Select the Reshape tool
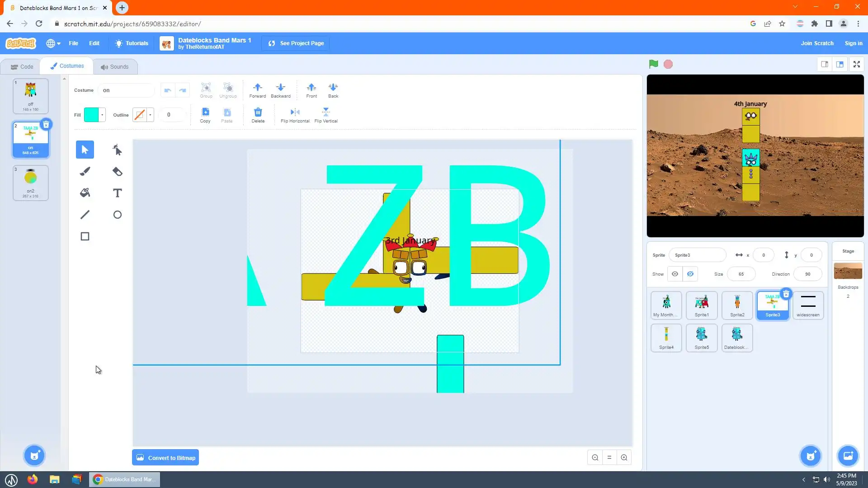868x488 pixels. click(x=117, y=150)
